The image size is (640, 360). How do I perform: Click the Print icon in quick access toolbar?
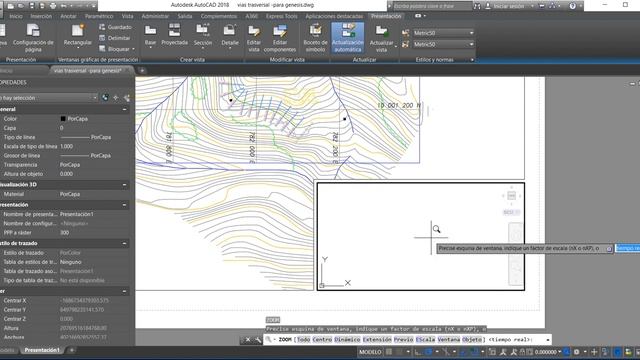(x=53, y=6)
